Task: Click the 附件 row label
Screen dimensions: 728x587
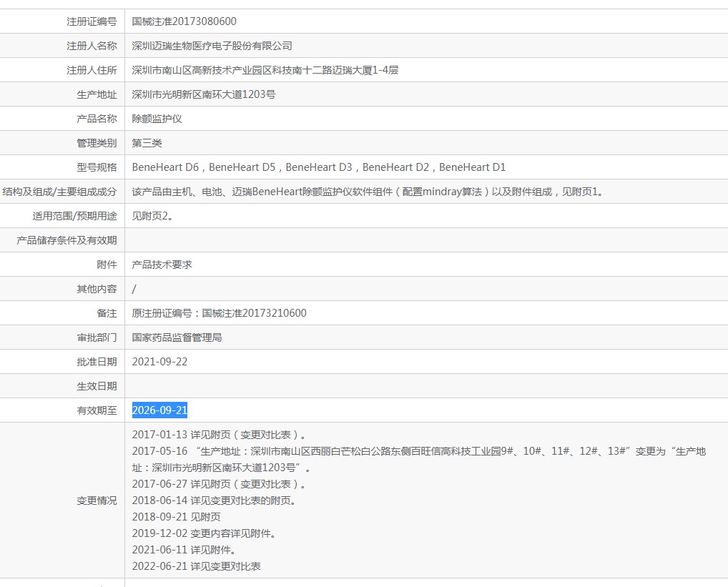Action: tap(107, 265)
